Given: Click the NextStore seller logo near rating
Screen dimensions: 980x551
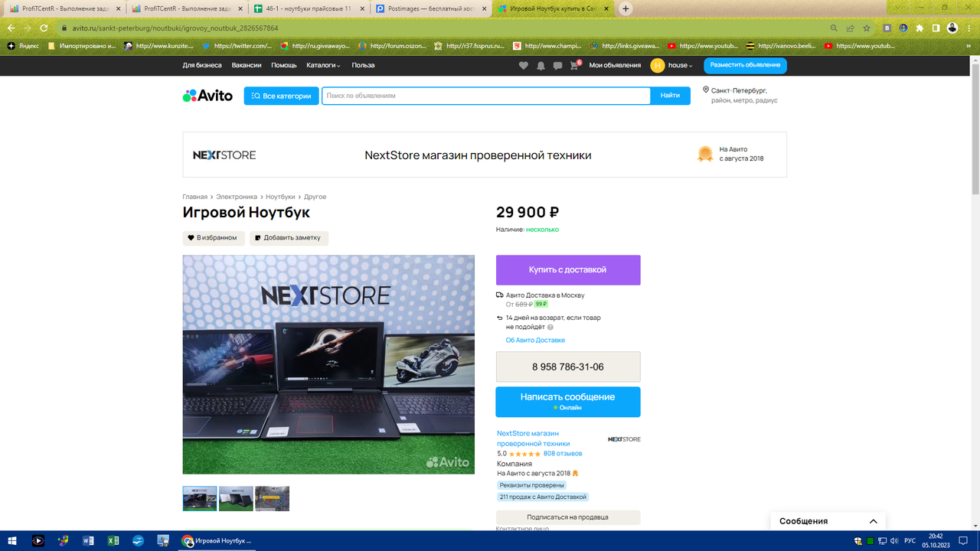Looking at the screenshot, I should (x=624, y=439).
